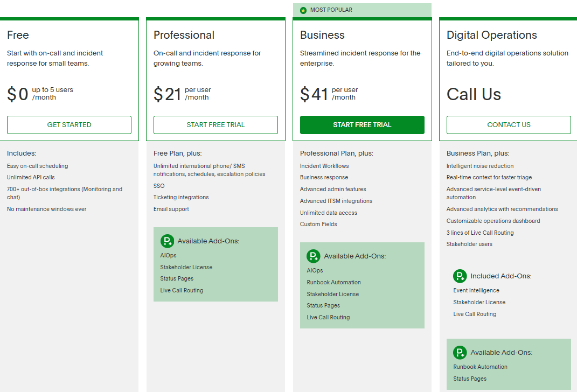Click Real-time context for faster triage
Image resolution: width=577 pixels, height=392 pixels.
(x=489, y=177)
